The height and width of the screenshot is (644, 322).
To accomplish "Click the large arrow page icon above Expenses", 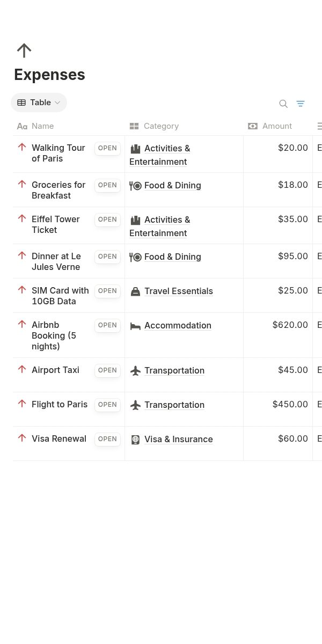I will click(24, 50).
